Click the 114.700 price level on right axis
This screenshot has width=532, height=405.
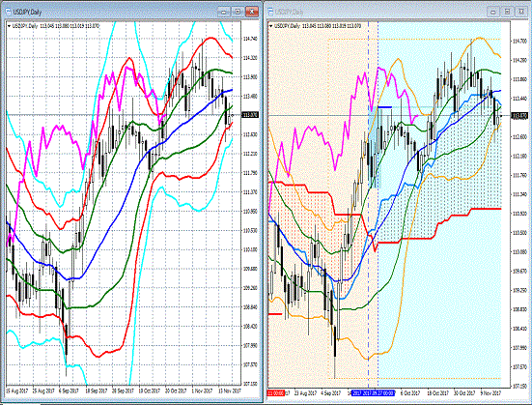tap(519, 42)
